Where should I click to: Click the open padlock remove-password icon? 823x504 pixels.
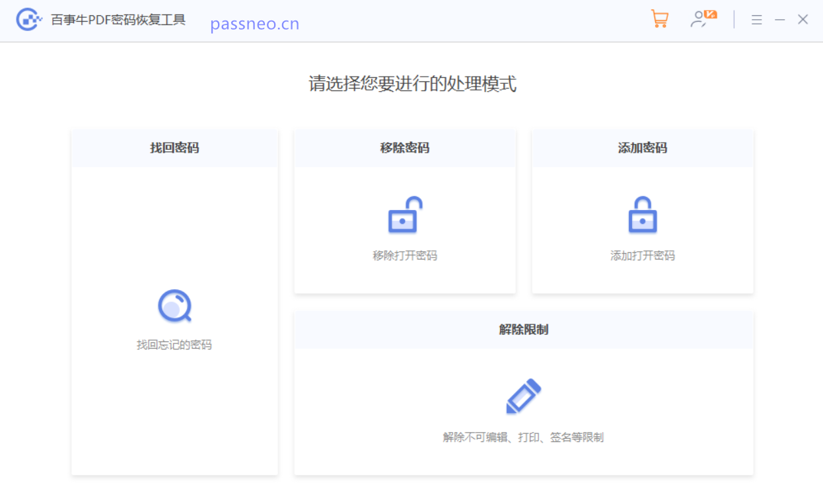click(405, 215)
